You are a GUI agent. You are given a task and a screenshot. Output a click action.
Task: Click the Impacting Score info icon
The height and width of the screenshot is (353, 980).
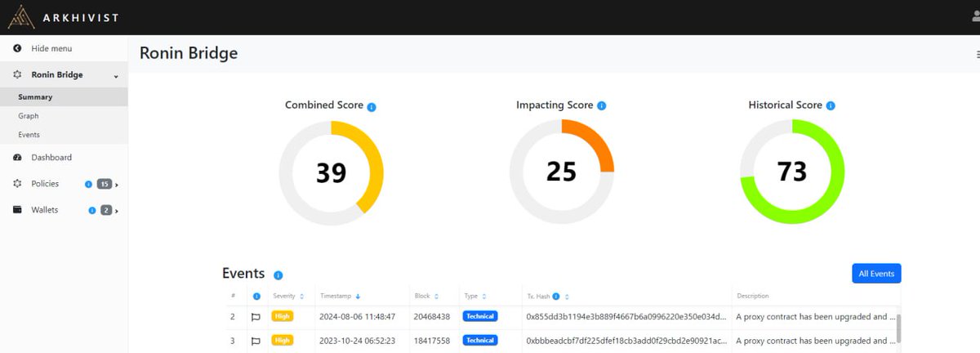click(602, 106)
